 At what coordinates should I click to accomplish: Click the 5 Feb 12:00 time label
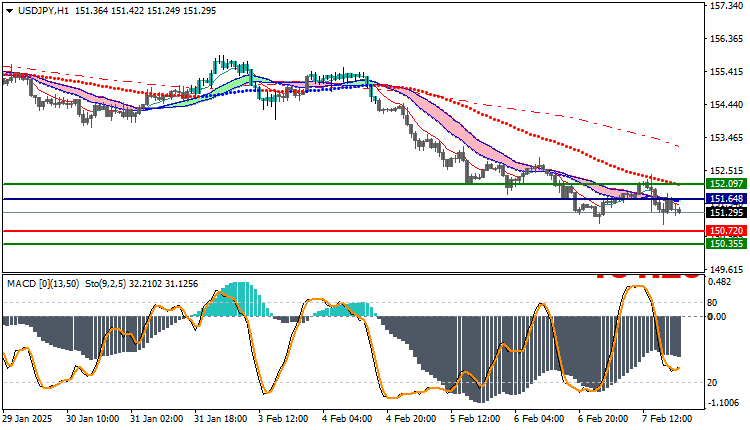[x=475, y=419]
